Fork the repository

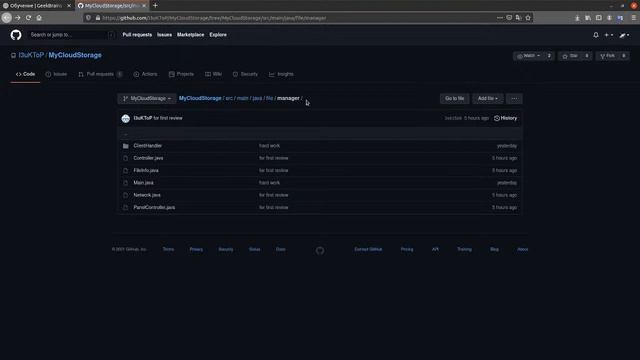tap(607, 56)
